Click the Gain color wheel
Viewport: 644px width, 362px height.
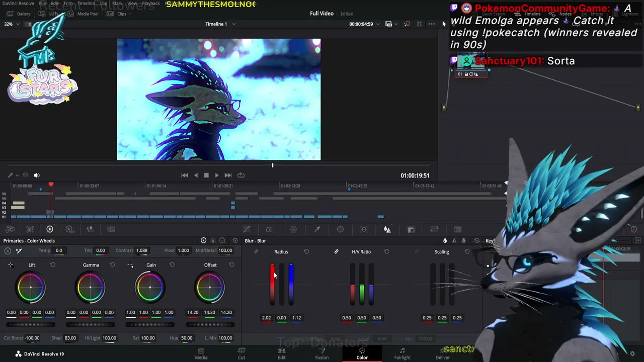(x=150, y=287)
